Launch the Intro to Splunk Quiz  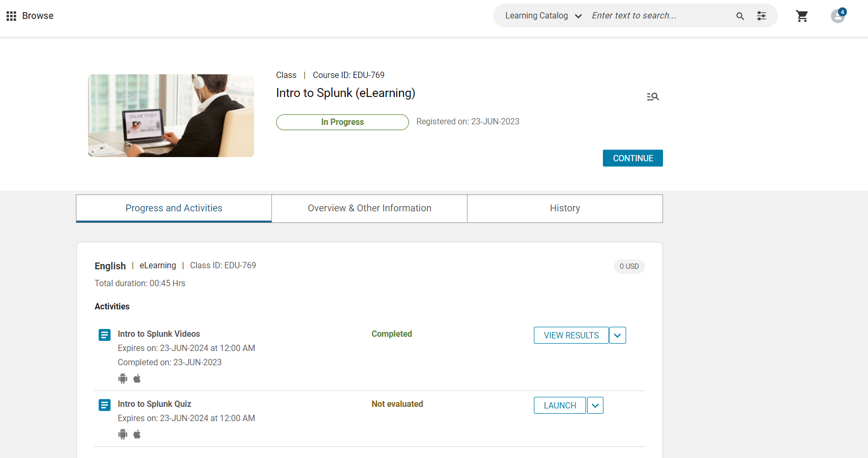tap(560, 405)
